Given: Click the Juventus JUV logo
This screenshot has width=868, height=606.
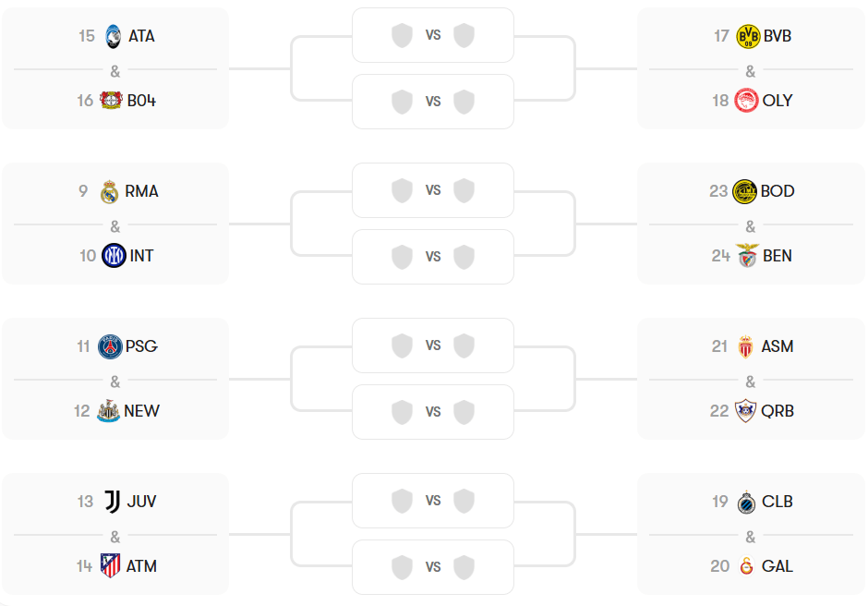Looking at the screenshot, I should point(112,502).
